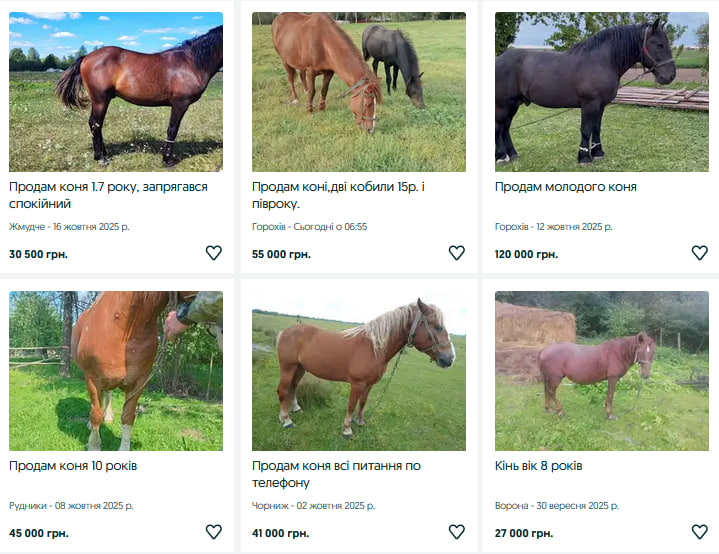Viewport: 719px width, 554px height.
Task: View photo of chestnut horse from Рудники
Action: click(x=116, y=371)
